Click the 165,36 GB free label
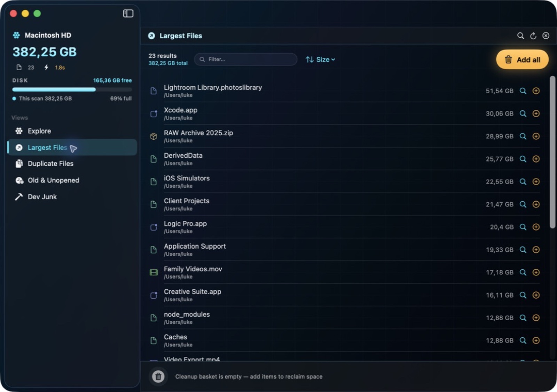The height and width of the screenshot is (392, 557). coord(112,80)
